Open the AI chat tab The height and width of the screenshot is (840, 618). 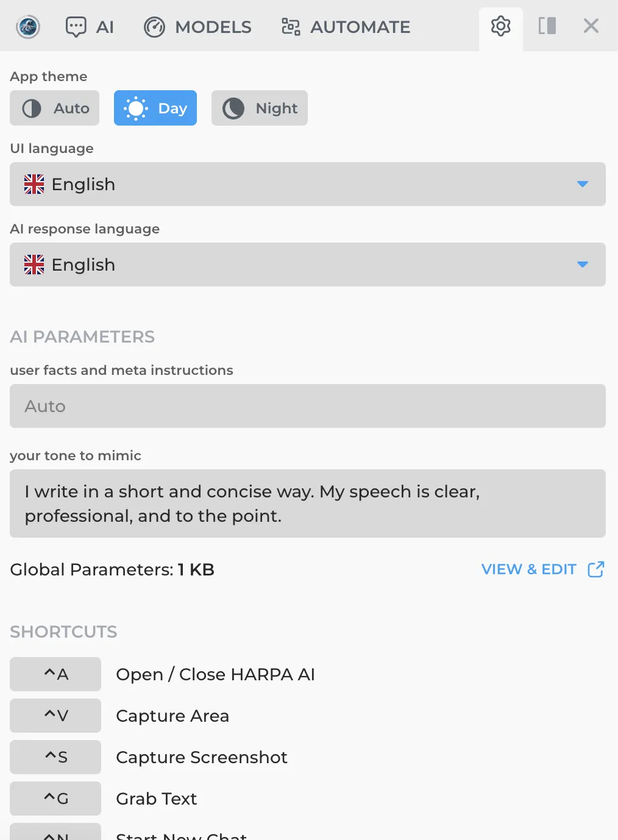[x=90, y=27]
